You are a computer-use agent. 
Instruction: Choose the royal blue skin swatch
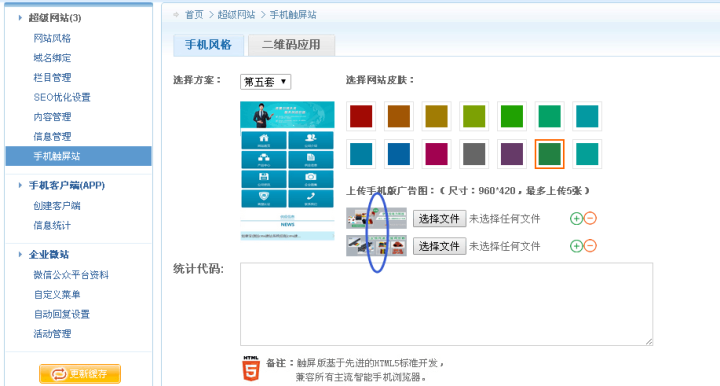[x=399, y=154]
